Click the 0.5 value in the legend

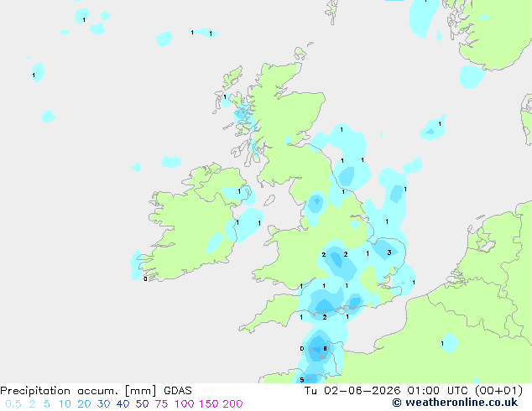[13, 404]
